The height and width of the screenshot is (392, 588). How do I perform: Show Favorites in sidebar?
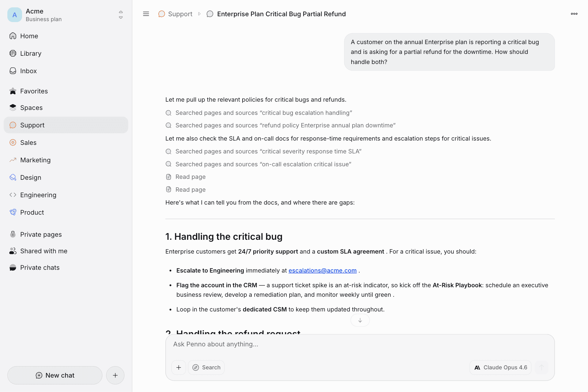tap(66, 91)
